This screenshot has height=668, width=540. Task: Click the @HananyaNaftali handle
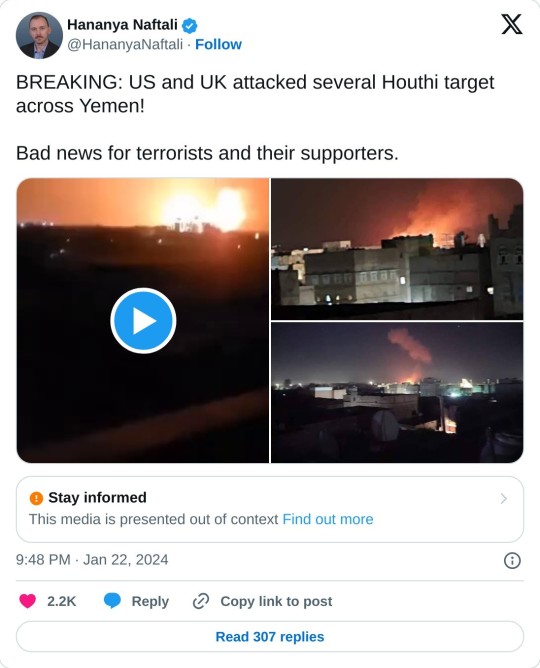[x=125, y=44]
